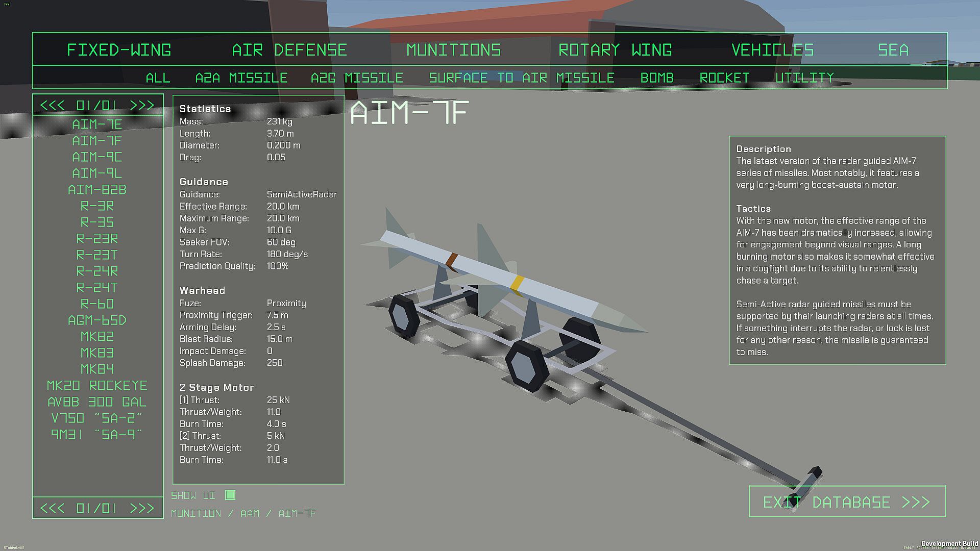Open the Fixed-Wing category tab
Screen dimensions: 980x551
[119, 50]
